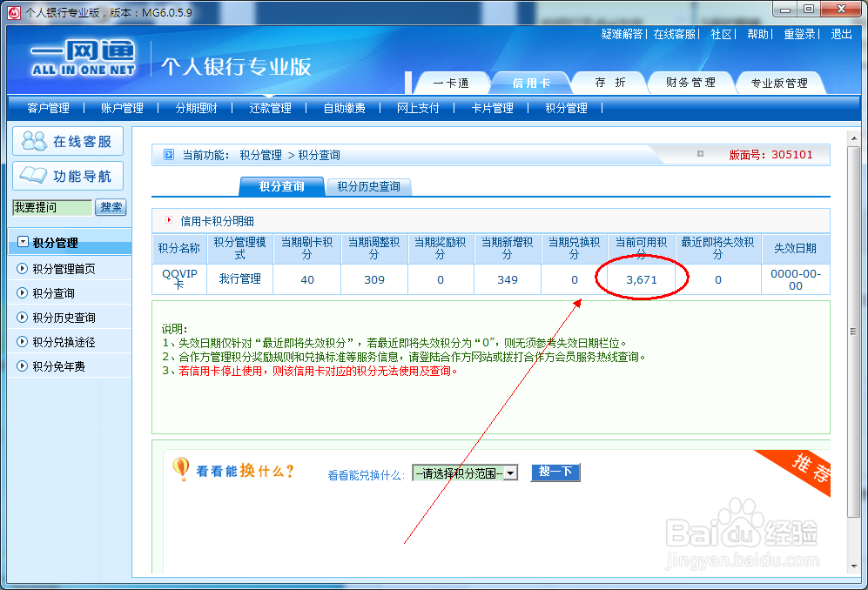This screenshot has height=590, width=868.
Task: Click the 搜一下 search button
Action: (555, 472)
